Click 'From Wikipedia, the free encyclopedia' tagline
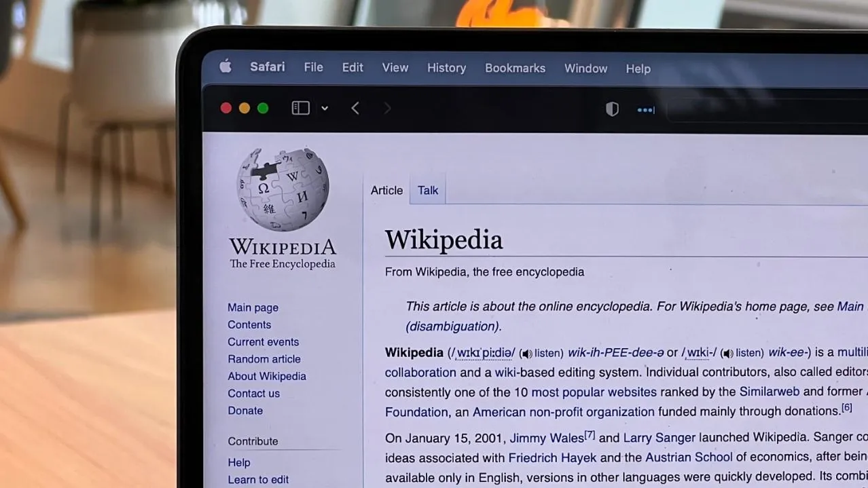 click(x=484, y=272)
